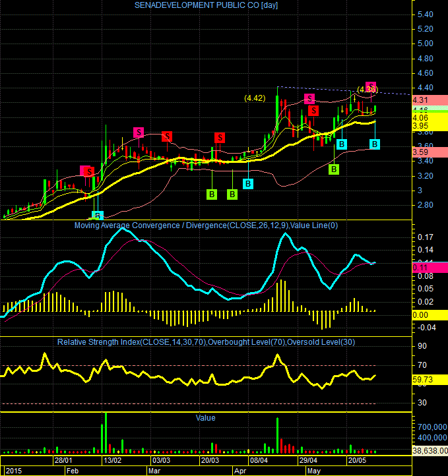Screen dimensions: 448x476
Task: Click the 3.95 moving average price tag
Action: tap(430, 126)
